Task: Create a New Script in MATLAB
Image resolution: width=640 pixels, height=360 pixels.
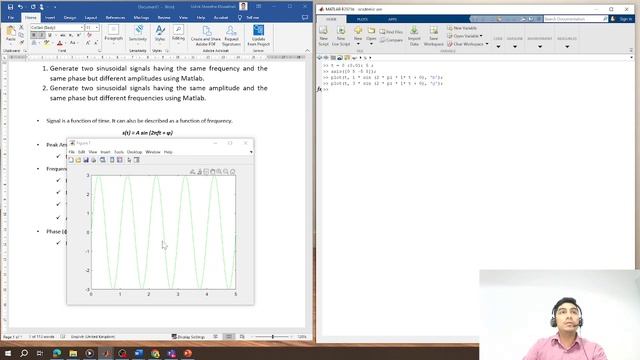Action: (323, 36)
